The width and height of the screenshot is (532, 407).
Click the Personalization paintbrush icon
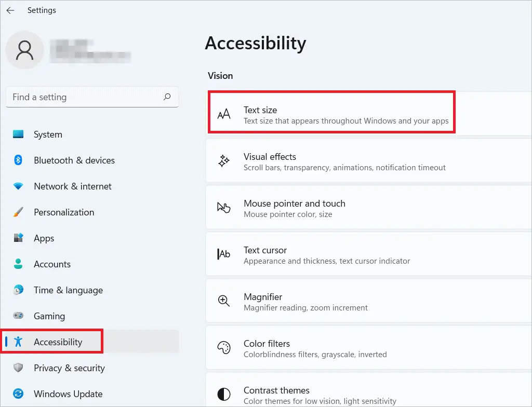pos(18,212)
